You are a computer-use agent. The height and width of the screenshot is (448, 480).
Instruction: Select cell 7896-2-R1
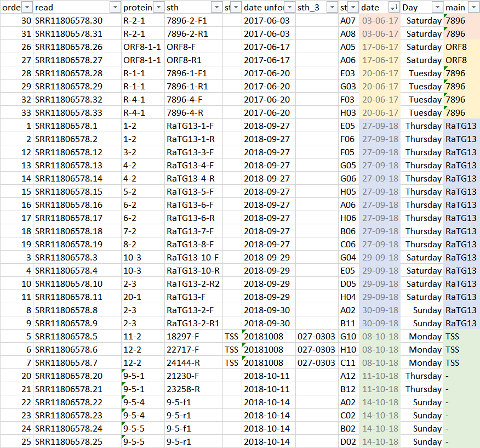[x=193, y=33]
